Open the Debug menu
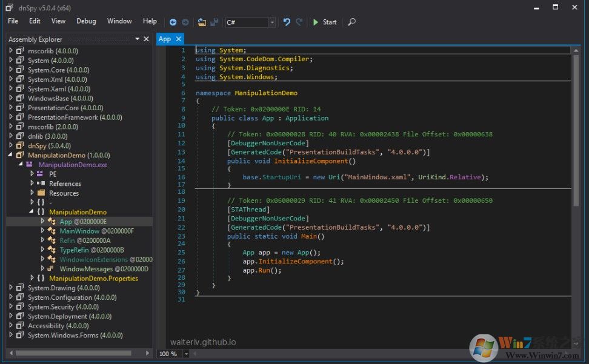Screen dimensions: 589x364 pyautogui.click(x=86, y=21)
